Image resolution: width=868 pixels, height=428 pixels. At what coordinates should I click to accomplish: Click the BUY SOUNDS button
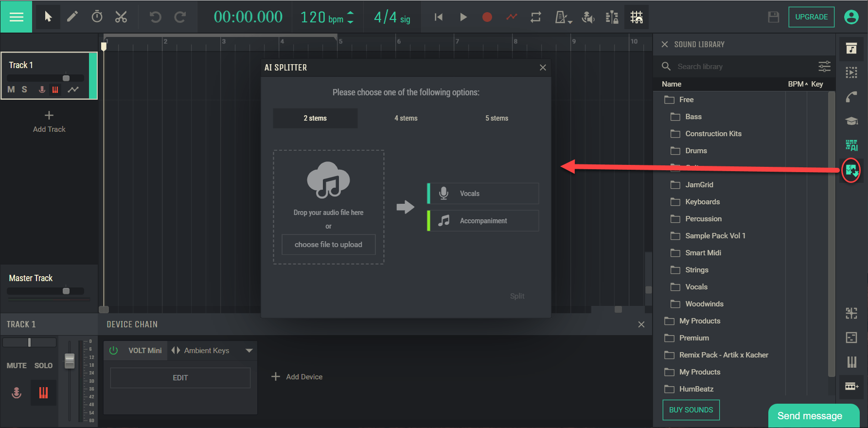691,410
